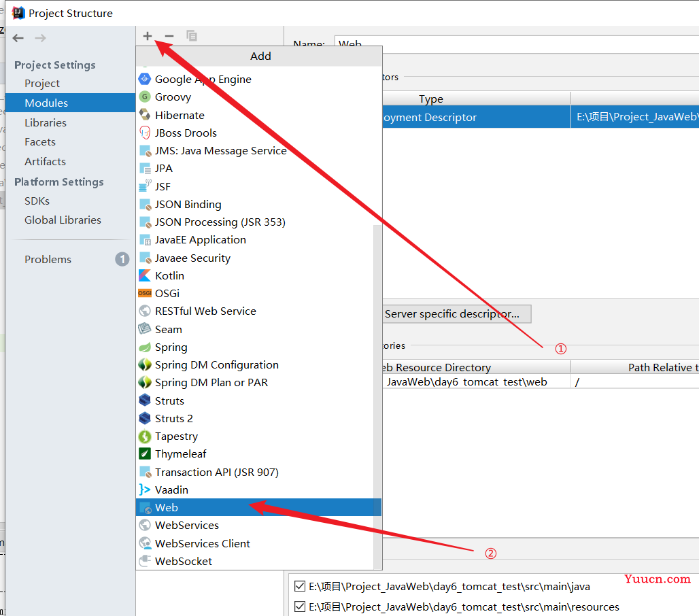
Task: Click the JSF icon in Add list
Action: click(x=145, y=186)
